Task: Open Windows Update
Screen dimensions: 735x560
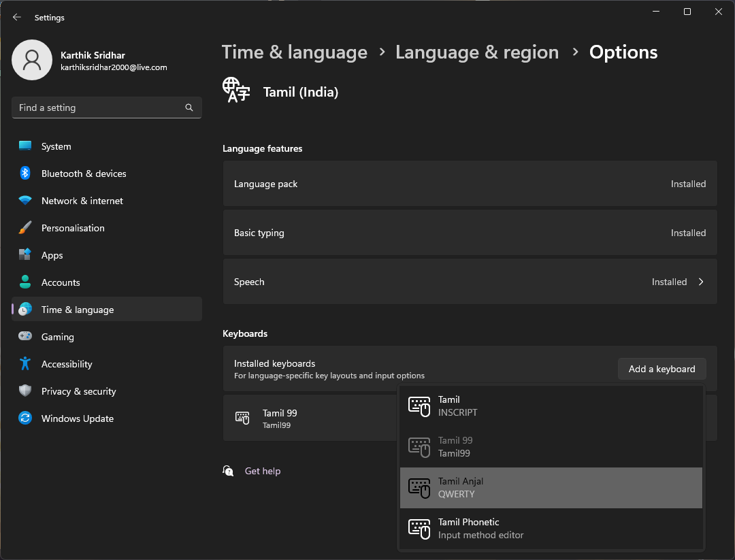Action: click(76, 418)
